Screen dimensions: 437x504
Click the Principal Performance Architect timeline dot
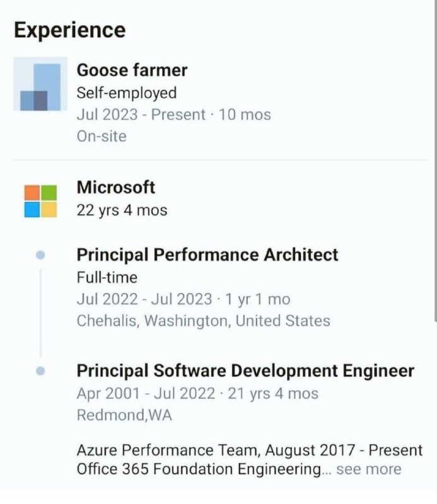coord(40,255)
